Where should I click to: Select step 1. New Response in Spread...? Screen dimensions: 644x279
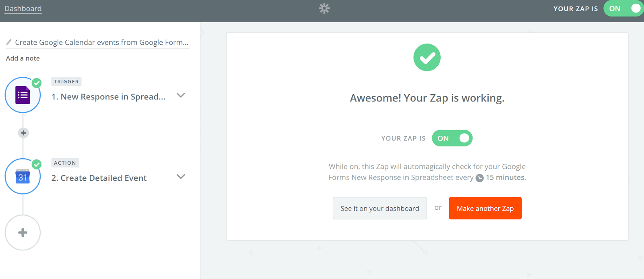(108, 97)
